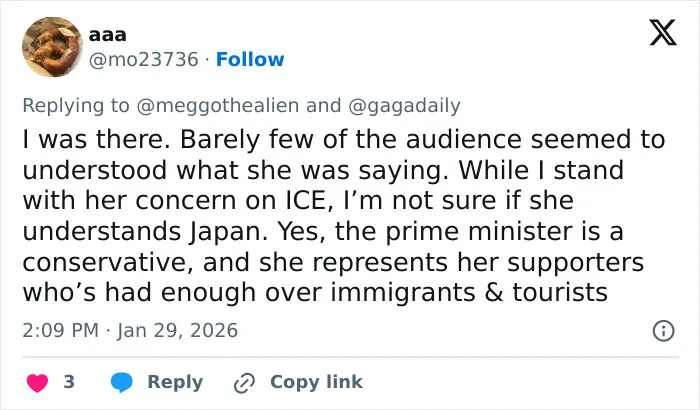The height and width of the screenshot is (410, 700).
Task: Open the @gagadaily mention
Action: coord(404,106)
